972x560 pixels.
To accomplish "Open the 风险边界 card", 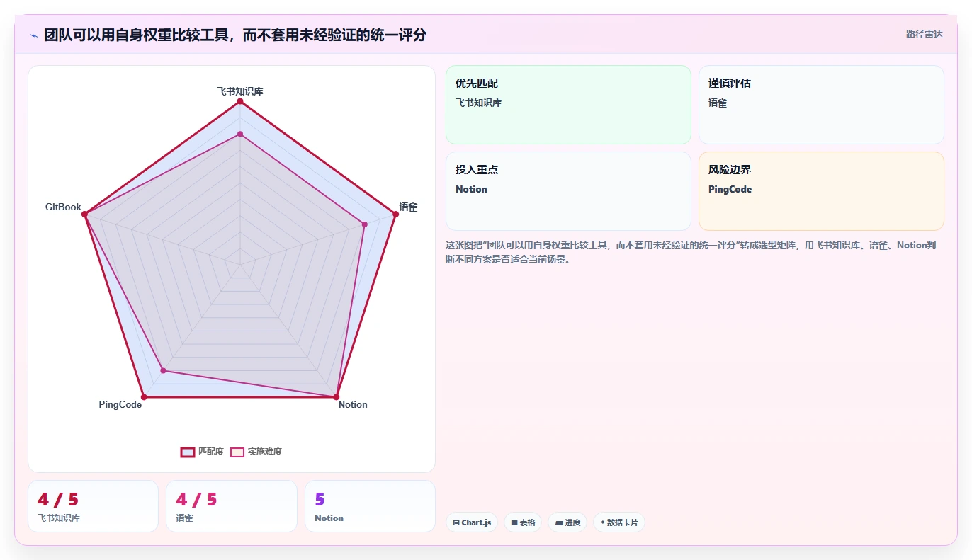I will pyautogui.click(x=821, y=191).
